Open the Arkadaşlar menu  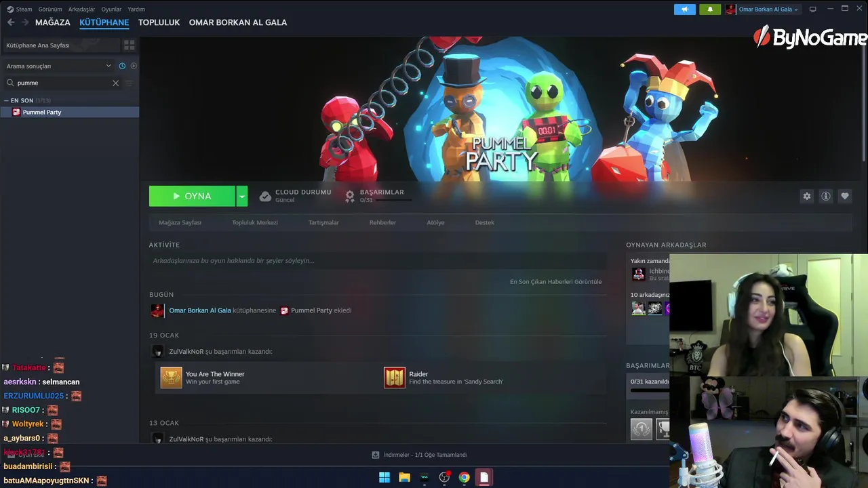coord(81,9)
